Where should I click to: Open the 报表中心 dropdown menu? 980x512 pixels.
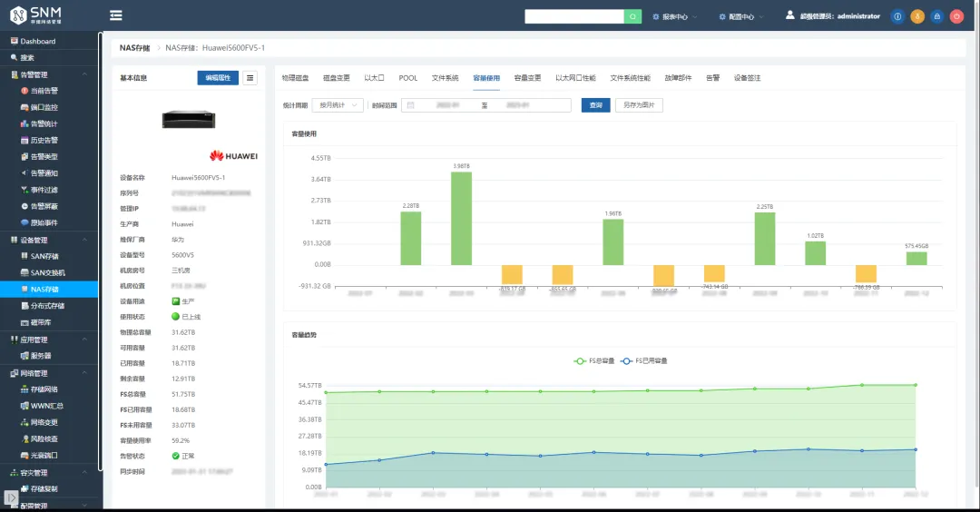[x=674, y=17]
